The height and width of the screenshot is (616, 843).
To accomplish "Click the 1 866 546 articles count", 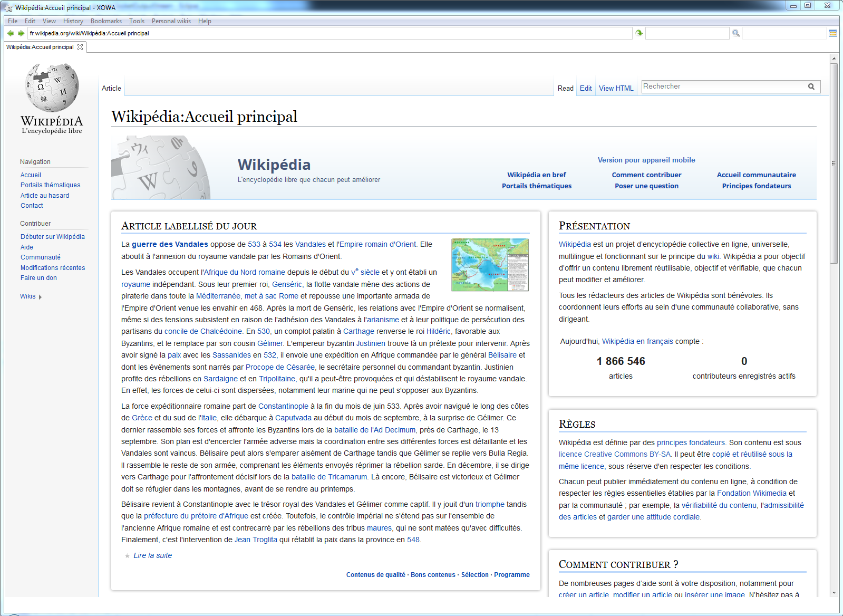I will pos(621,361).
